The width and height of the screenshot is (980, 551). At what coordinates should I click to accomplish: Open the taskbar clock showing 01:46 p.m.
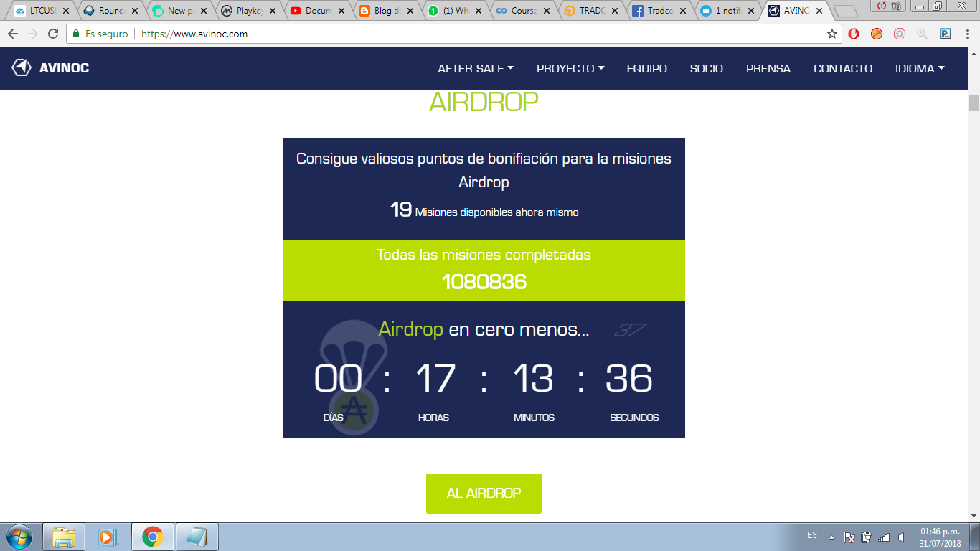[x=940, y=537]
